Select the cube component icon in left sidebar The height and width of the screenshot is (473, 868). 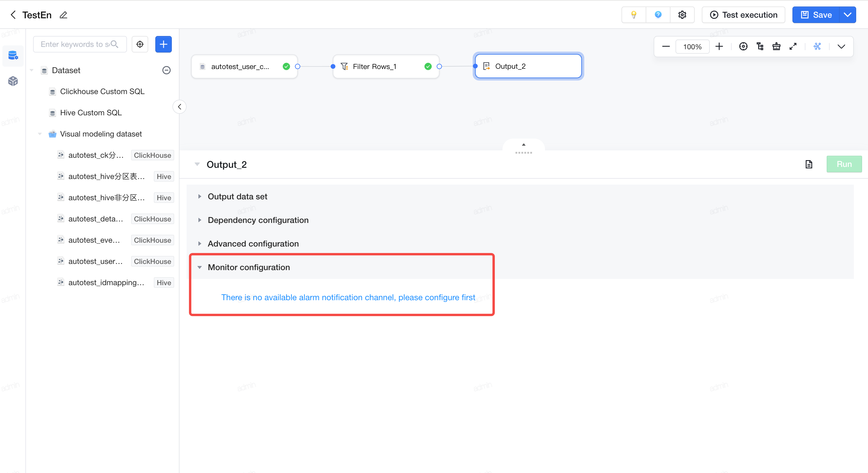coord(13,81)
